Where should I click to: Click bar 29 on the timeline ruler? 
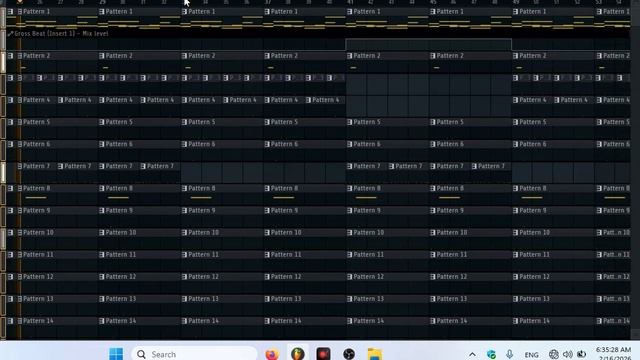[x=102, y=2]
